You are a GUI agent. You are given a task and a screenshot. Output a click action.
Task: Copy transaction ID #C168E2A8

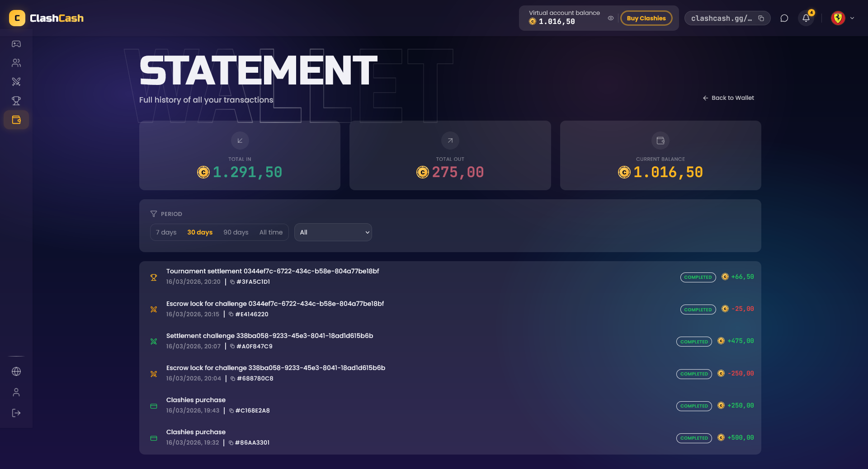coord(231,411)
